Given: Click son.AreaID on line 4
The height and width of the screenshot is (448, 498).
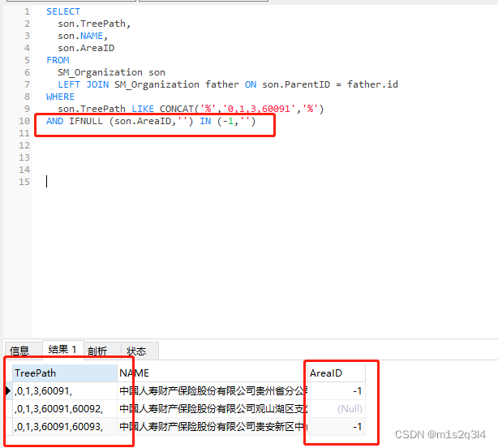Looking at the screenshot, I should coord(86,48).
